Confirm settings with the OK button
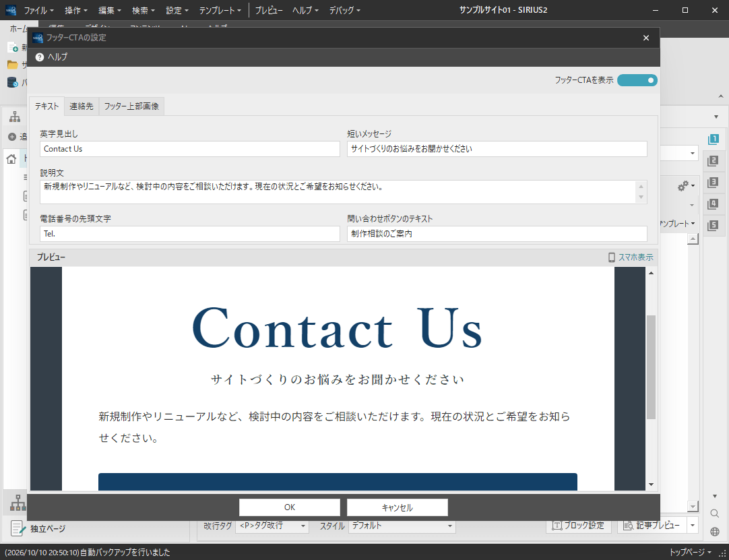This screenshot has height=560, width=729. [x=290, y=507]
